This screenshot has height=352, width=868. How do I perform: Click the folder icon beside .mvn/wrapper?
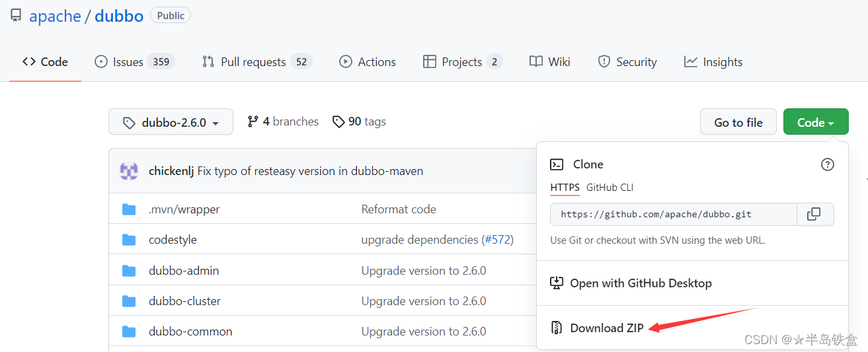(x=129, y=209)
